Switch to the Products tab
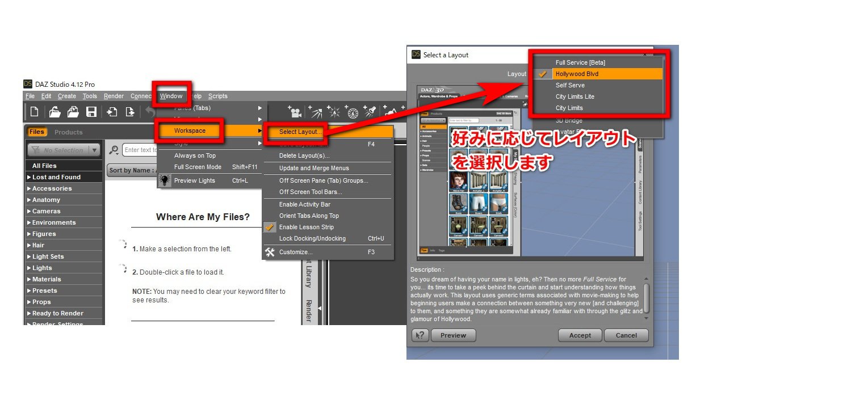The height and width of the screenshot is (417, 868). (68, 132)
